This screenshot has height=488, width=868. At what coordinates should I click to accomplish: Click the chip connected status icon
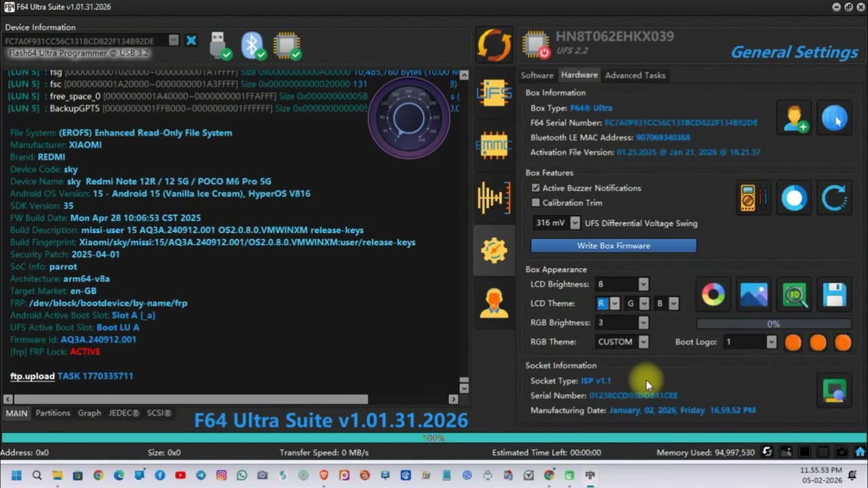click(x=288, y=45)
